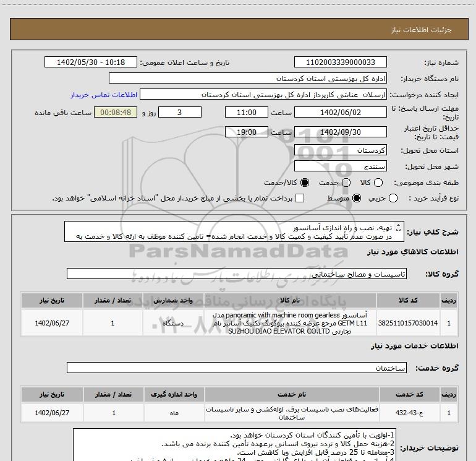Choose the متوسط purchase type radio
Viewport: 476px width, 461px height.
pyautogui.click(x=357, y=199)
